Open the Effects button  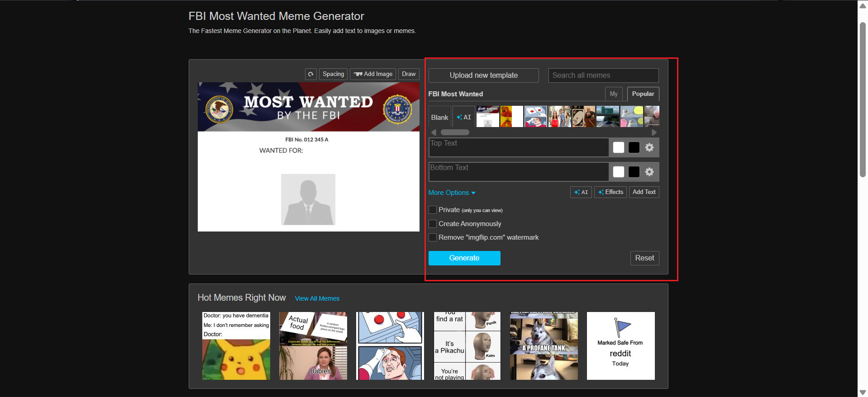point(610,192)
